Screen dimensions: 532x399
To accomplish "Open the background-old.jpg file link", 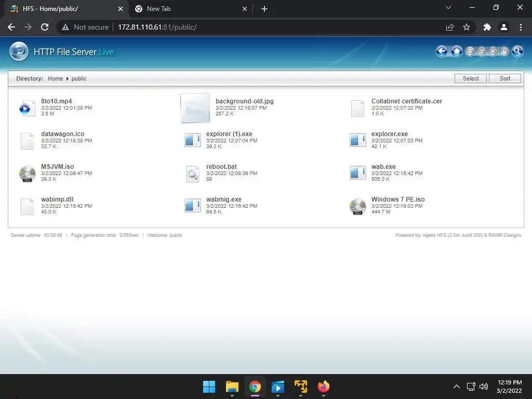I will click(245, 101).
